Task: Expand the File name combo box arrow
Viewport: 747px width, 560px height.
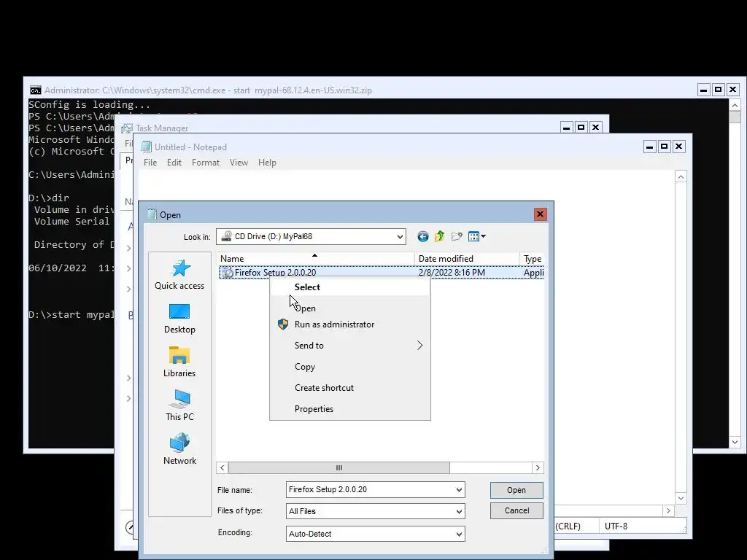Action: coord(459,489)
